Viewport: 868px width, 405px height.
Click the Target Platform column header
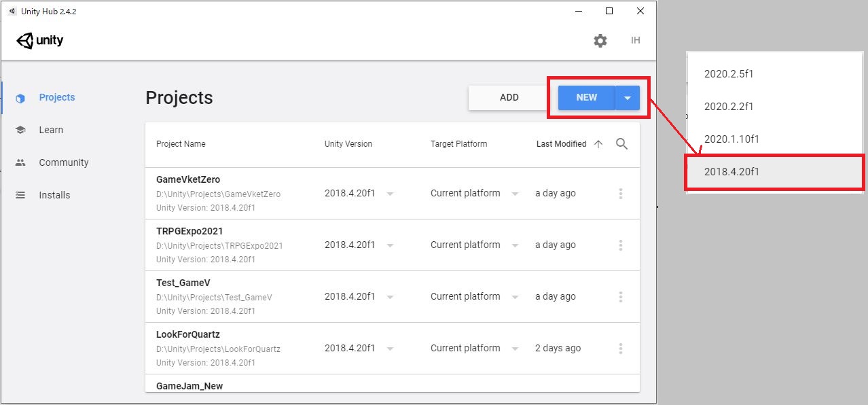(459, 144)
